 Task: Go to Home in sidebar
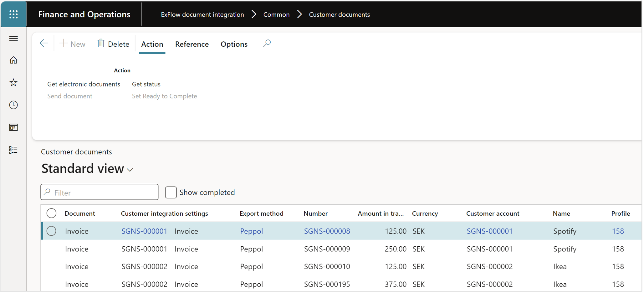(13, 60)
